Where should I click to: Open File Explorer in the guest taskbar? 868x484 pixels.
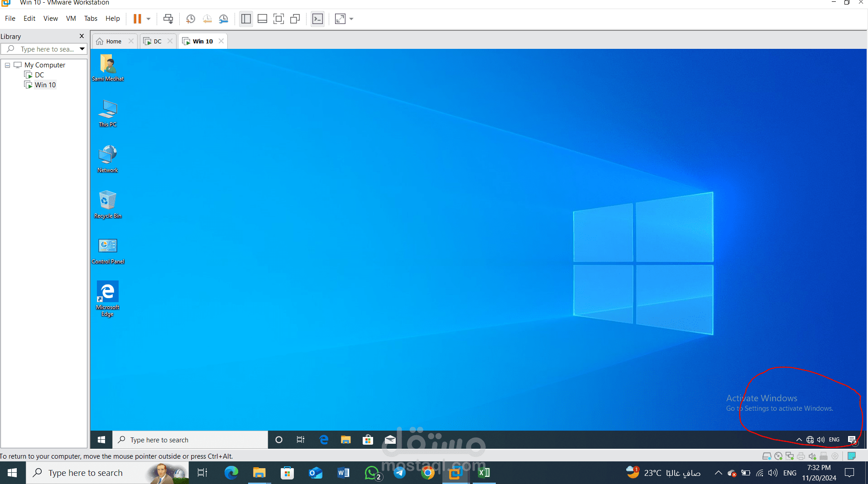pyautogui.click(x=346, y=440)
